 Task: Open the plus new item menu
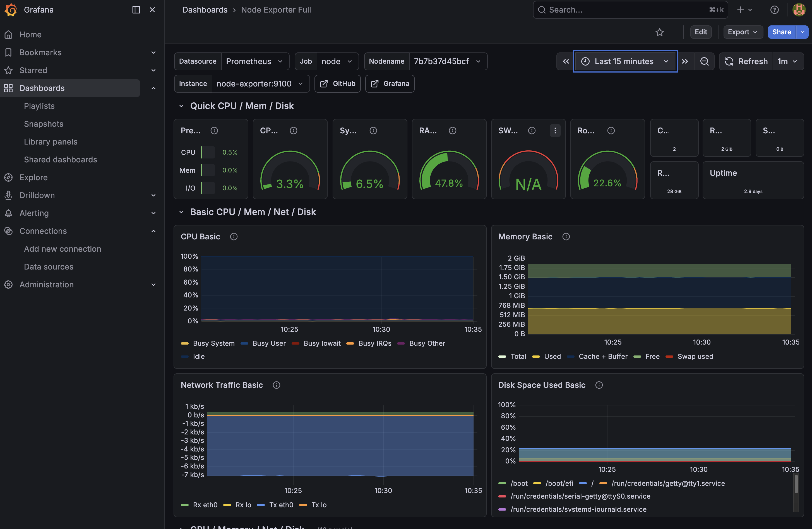click(744, 9)
